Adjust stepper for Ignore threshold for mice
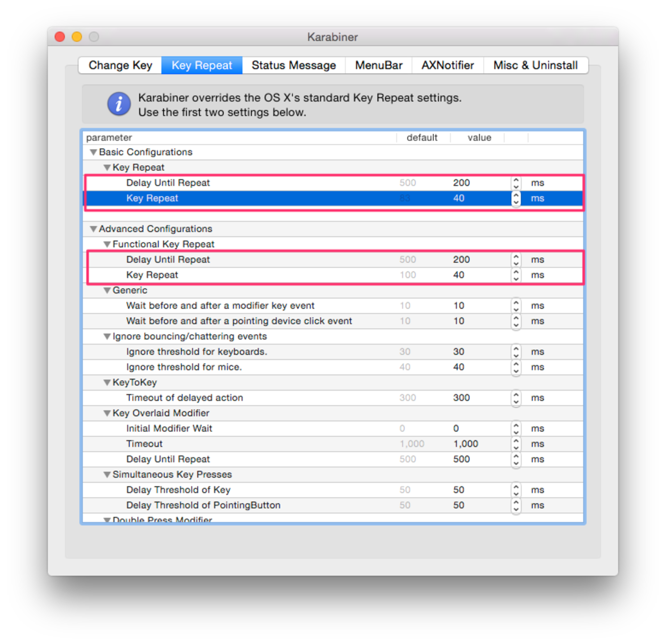Viewport: 666px width, 644px height. click(516, 367)
